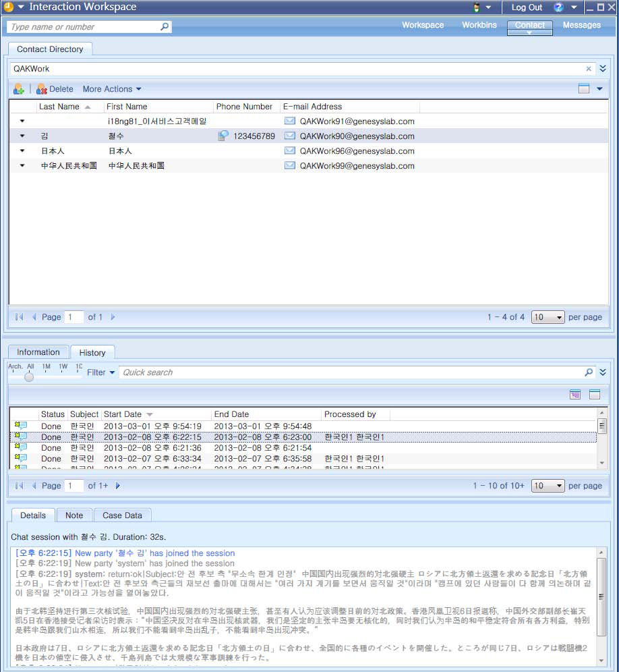Open the history Filter dropdown
The image size is (619, 672).
point(100,372)
